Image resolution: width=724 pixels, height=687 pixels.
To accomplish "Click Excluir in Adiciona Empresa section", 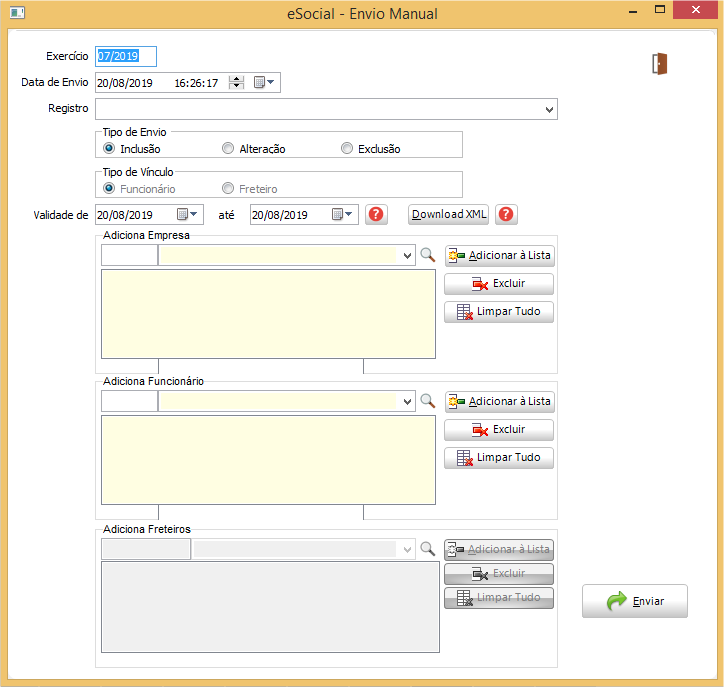I will pyautogui.click(x=499, y=283).
